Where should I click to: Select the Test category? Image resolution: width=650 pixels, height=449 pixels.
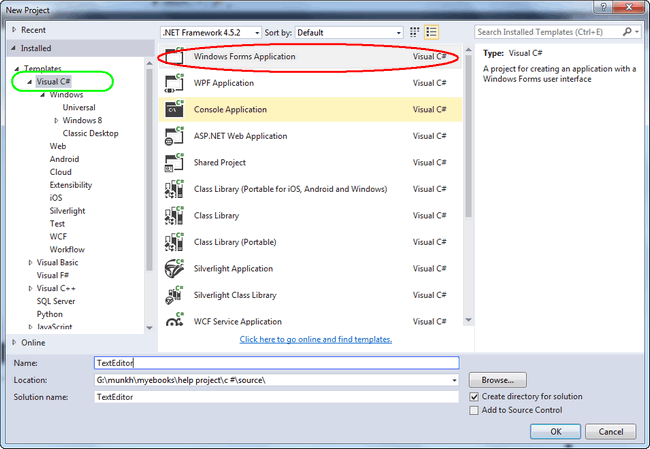[57, 223]
